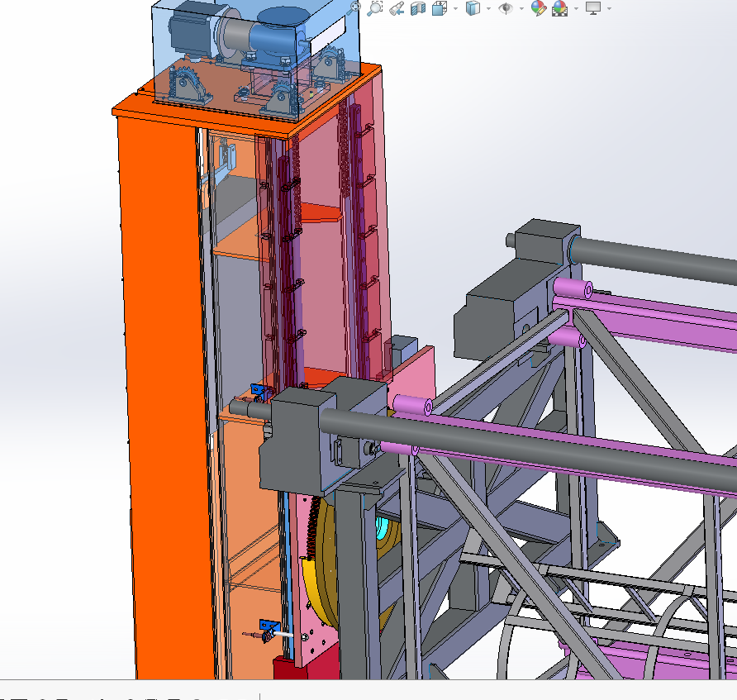Click the Zoom to Fit magnifier icon
737x700 pixels.
pyautogui.click(x=355, y=7)
